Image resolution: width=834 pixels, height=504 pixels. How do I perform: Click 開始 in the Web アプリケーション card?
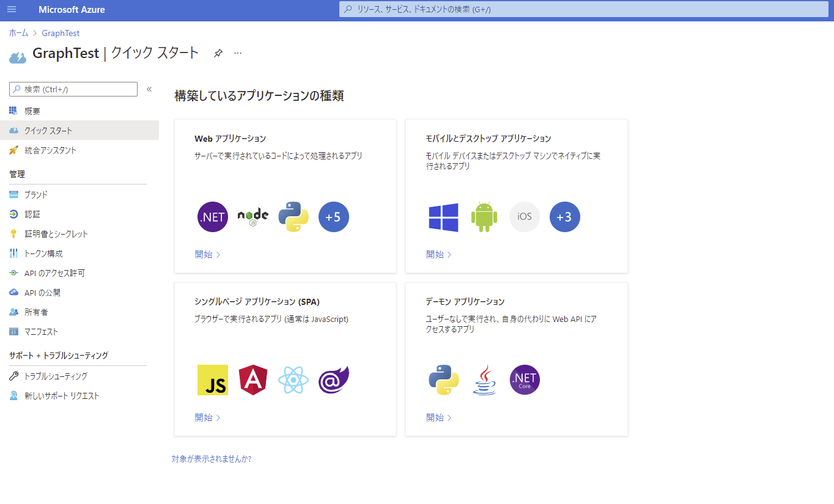(208, 255)
